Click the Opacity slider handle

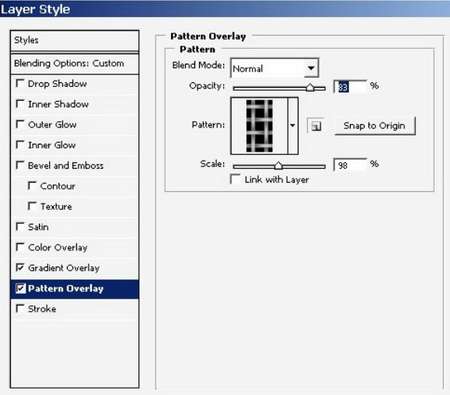pyautogui.click(x=310, y=87)
